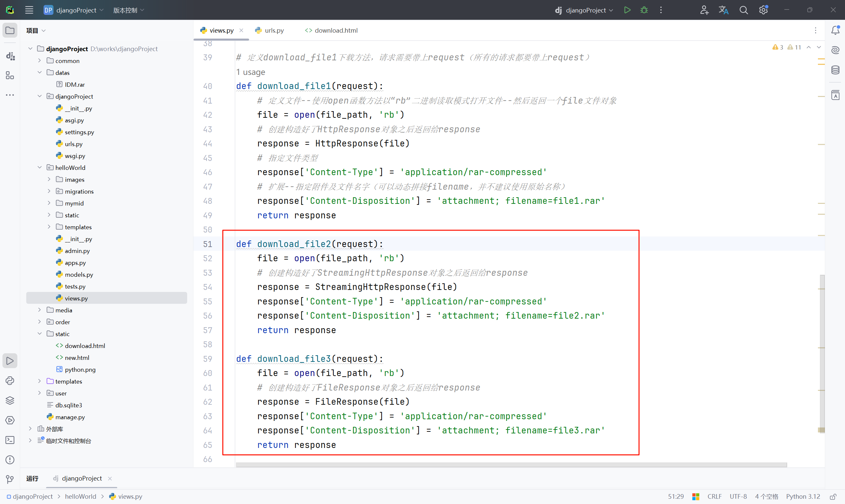This screenshot has height=504, width=845.
Task: Open the Terminal tool window
Action: pyautogui.click(x=10, y=440)
